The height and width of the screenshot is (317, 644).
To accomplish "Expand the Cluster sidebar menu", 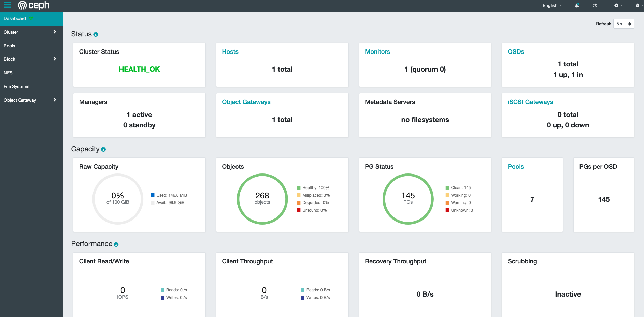I will tap(30, 32).
